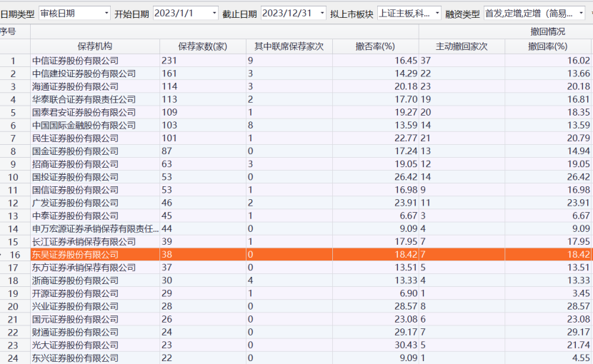Click 其中联席保荐家次 value 8
This screenshot has height=364, width=593.
tap(250, 125)
